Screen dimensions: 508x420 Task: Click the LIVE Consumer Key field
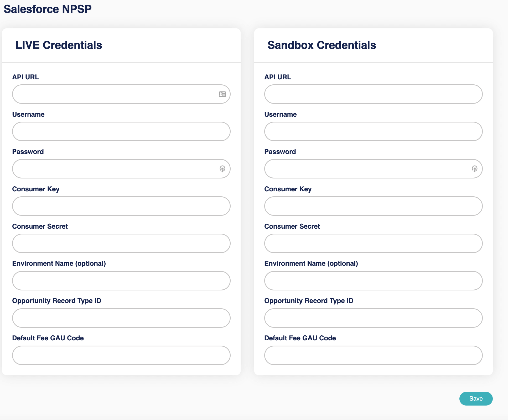[x=121, y=206]
